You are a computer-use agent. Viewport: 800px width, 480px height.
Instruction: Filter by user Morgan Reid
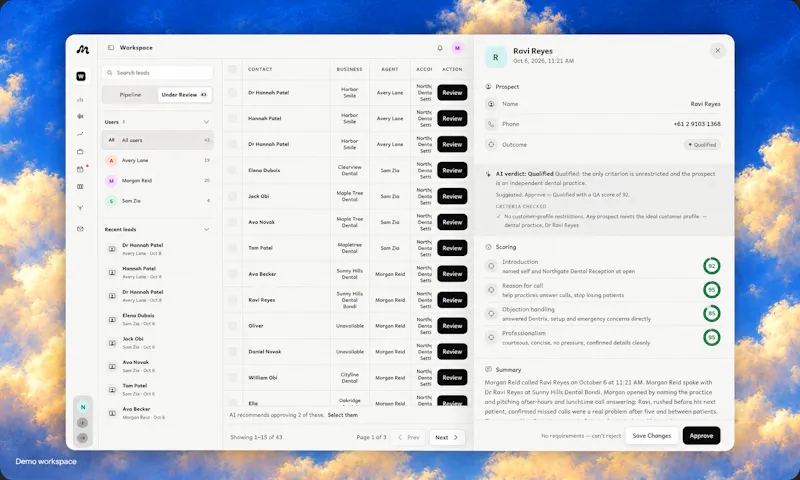(x=157, y=181)
